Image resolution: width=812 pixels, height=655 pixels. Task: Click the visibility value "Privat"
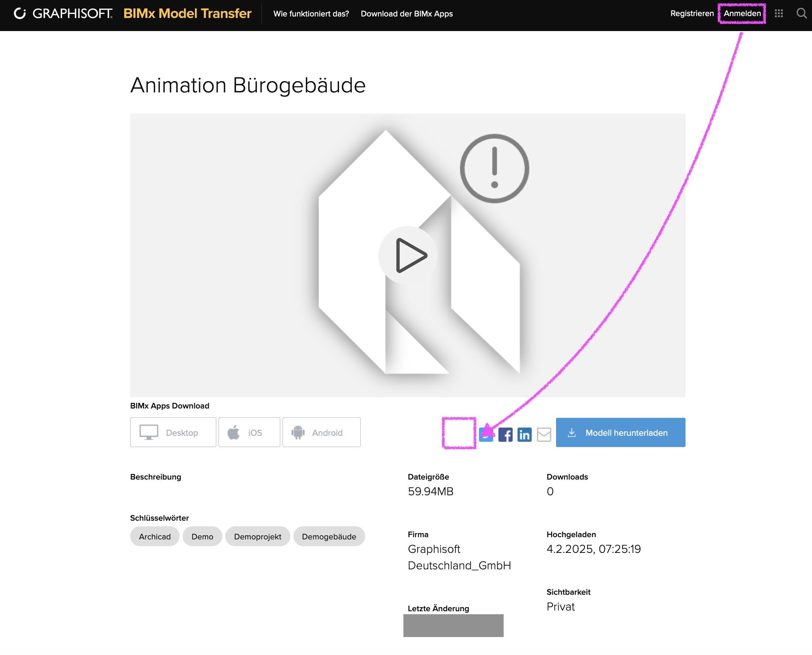pos(560,607)
